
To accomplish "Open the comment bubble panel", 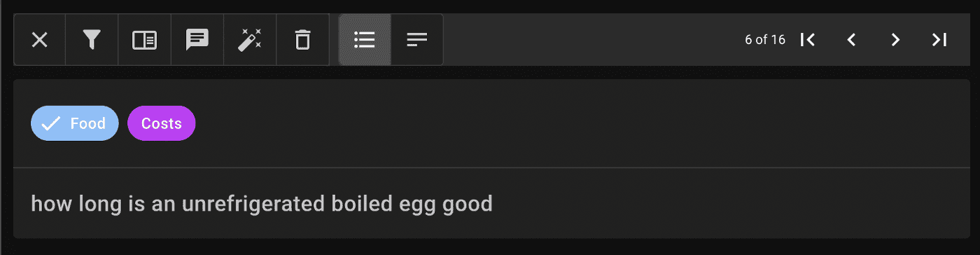I will (x=197, y=40).
